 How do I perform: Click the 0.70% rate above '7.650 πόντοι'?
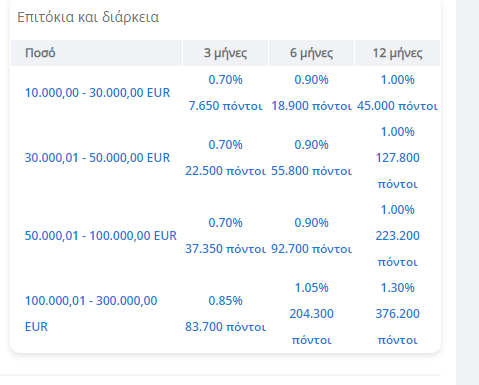click(x=225, y=80)
